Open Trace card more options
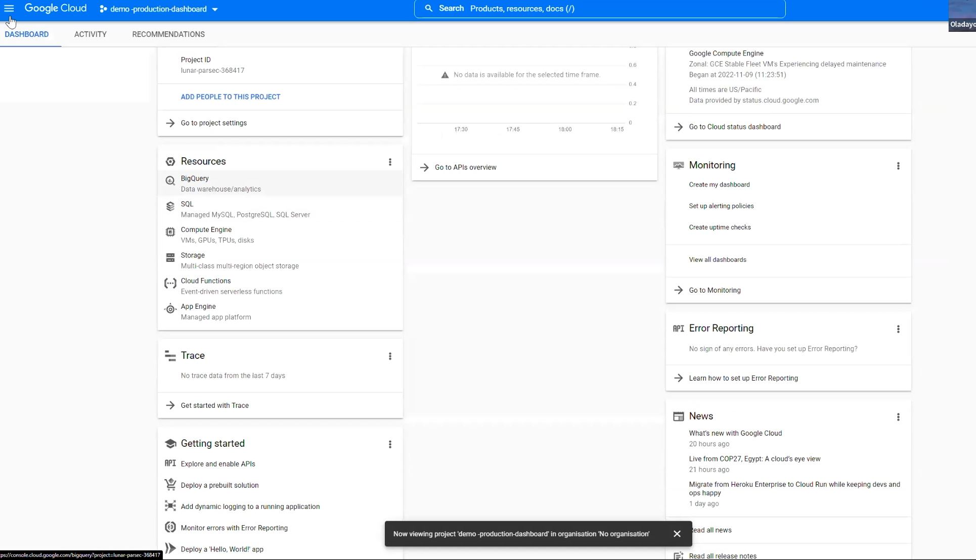 [390, 356]
